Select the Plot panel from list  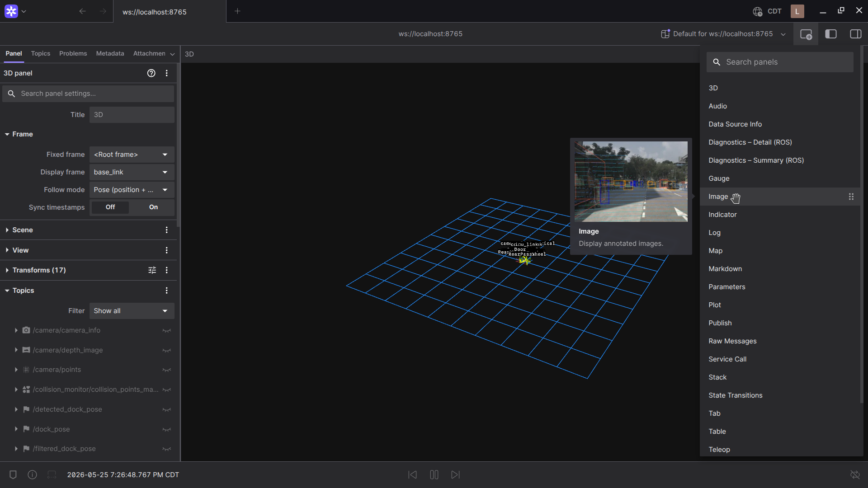tap(780, 305)
